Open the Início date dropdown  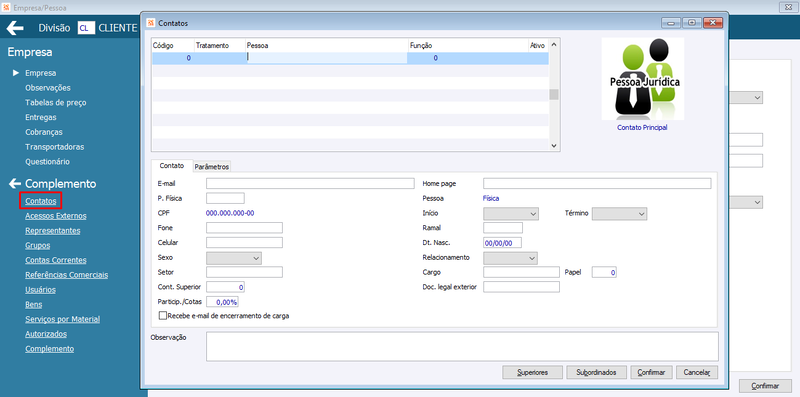(x=511, y=214)
